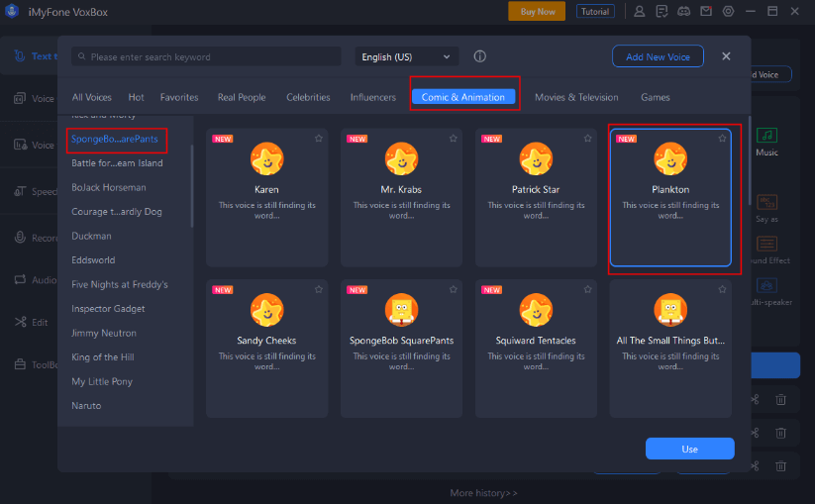Select Jimmy Neutron category
The height and width of the screenshot is (504, 815).
pos(104,333)
